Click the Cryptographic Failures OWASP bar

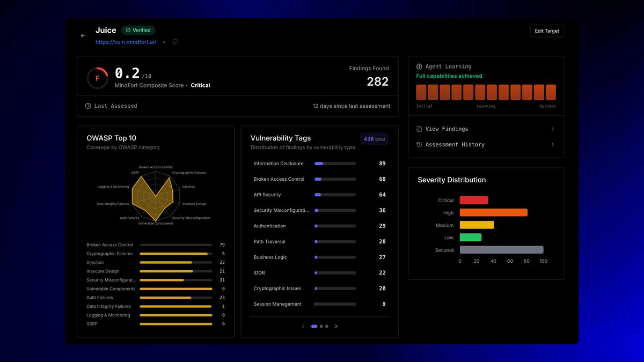tap(176, 254)
